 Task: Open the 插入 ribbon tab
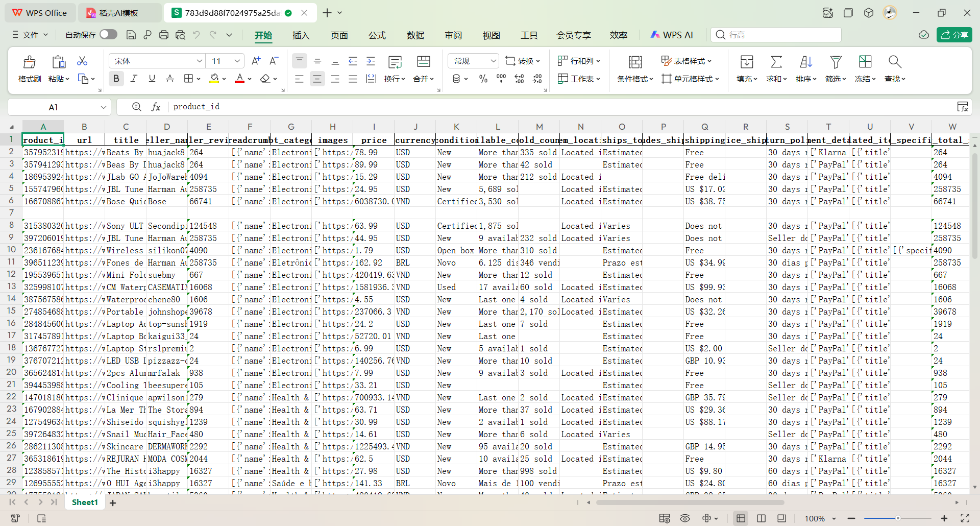click(301, 35)
